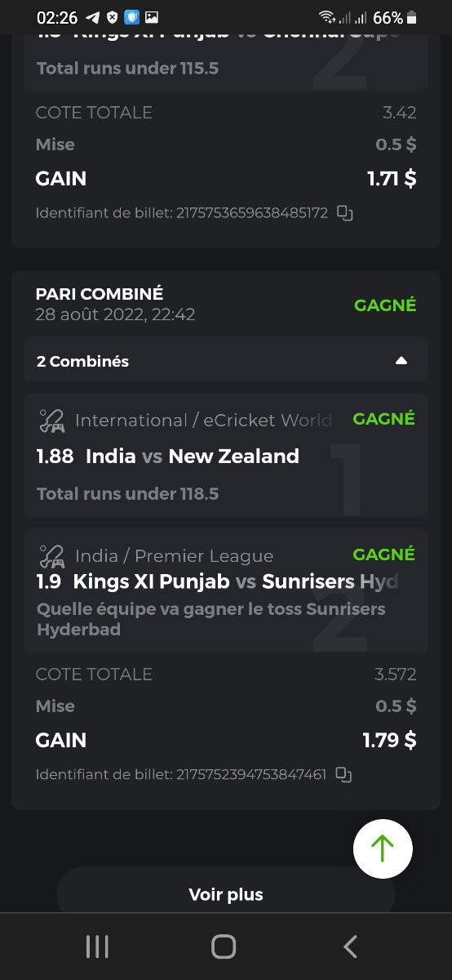
Task: Select the Total runs under 118.5 selection
Action: [x=127, y=494]
